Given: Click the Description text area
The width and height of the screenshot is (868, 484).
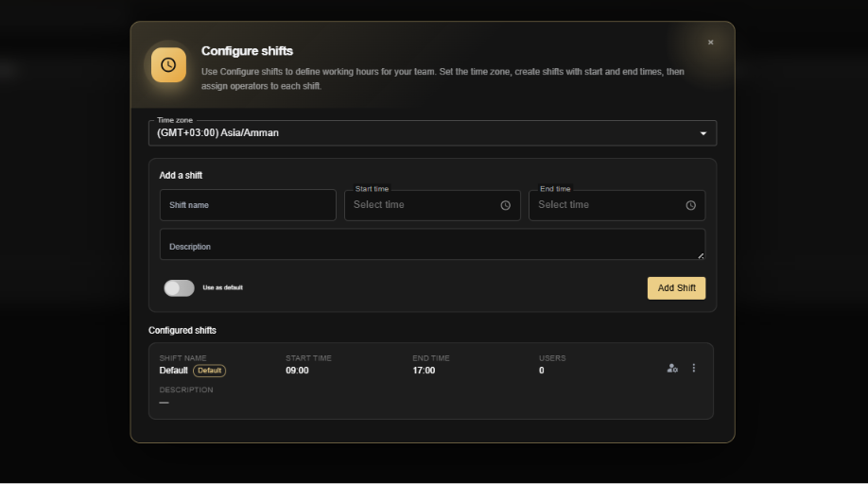Looking at the screenshot, I should 432,245.
